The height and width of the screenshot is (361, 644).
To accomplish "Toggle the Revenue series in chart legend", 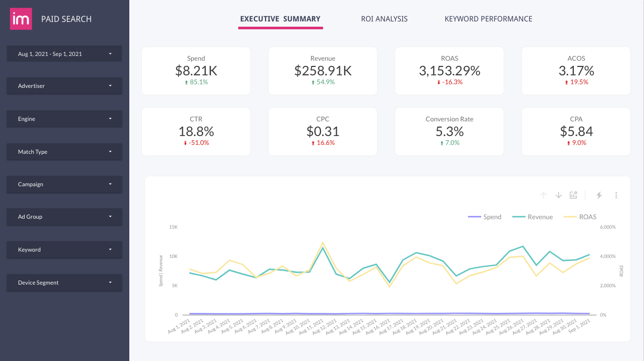I will click(532, 217).
